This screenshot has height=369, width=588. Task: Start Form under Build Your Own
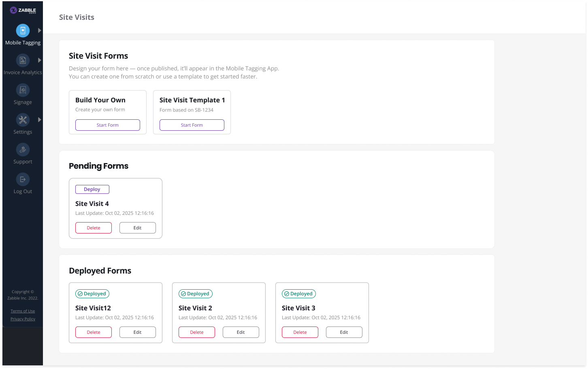[108, 125]
